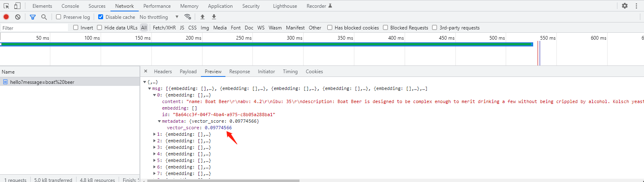This screenshot has height=182, width=644.
Task: Select the hello?message=boat%20beer request
Action: [x=70, y=82]
